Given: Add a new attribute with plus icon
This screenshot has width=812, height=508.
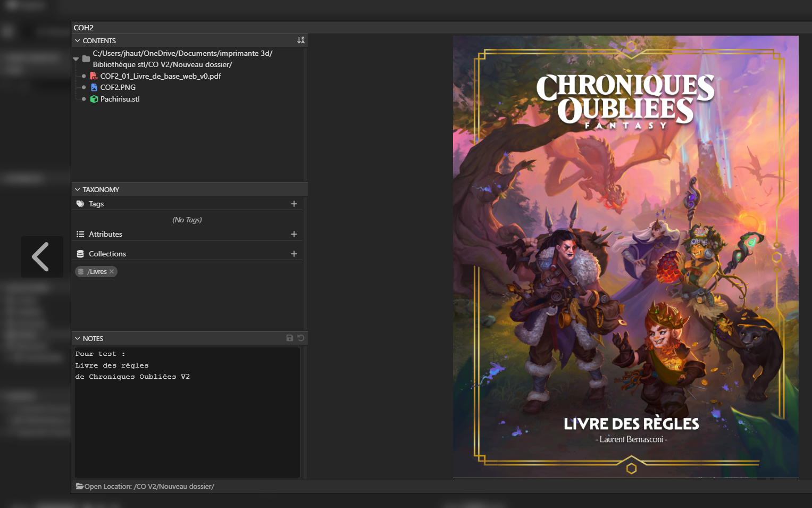Looking at the screenshot, I should pos(294,234).
